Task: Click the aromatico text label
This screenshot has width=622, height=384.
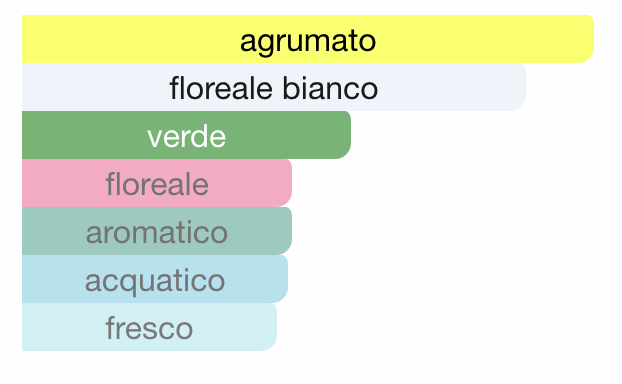Action: [x=157, y=233]
